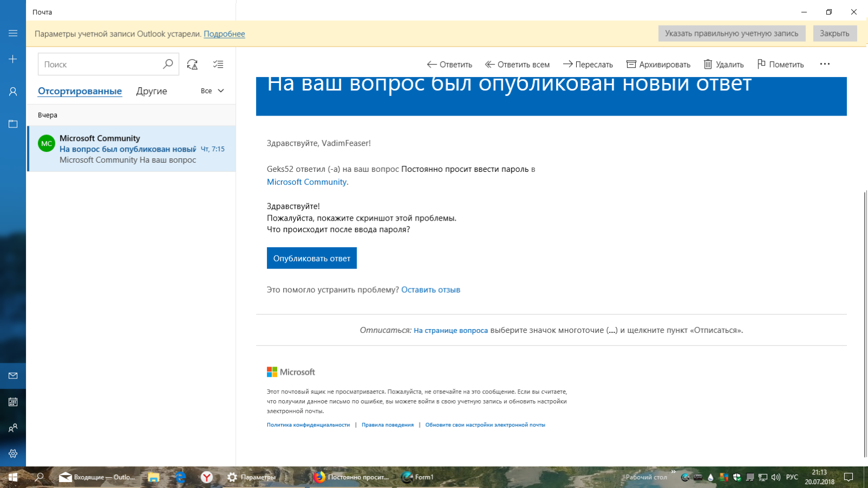Viewport: 868px width, 488px height.
Task: Open the hamburger navigation menu
Action: [13, 33]
